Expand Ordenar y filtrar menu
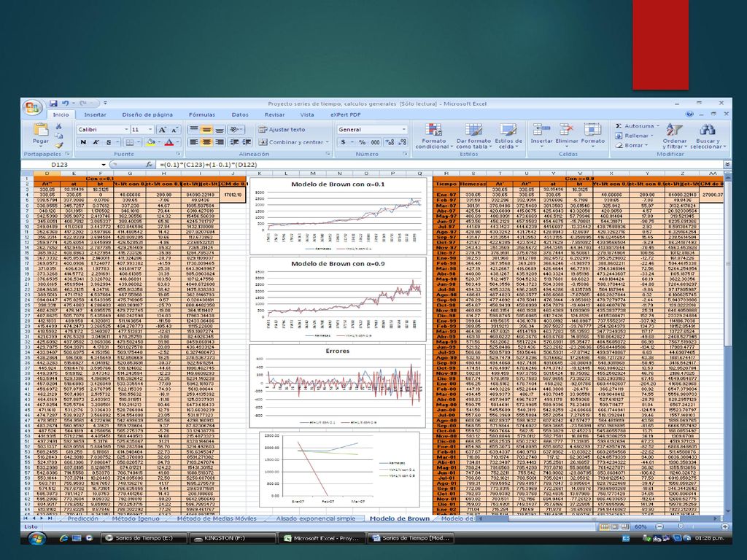Viewport: 747px width, 560px height. 674,136
